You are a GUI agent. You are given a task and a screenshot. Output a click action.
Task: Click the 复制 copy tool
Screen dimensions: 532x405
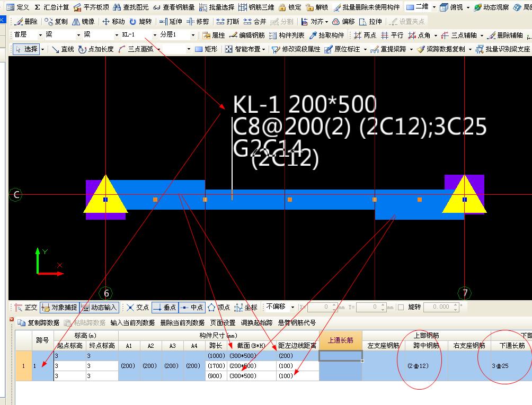tap(56, 22)
